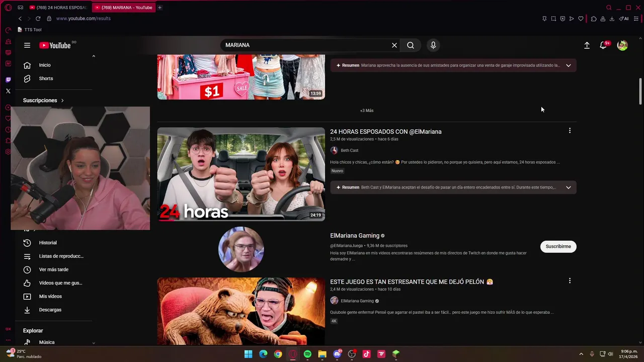Open the 24 HORAS ESPOSADOS CON @ElMariana title
644x362 pixels.
tap(386, 132)
